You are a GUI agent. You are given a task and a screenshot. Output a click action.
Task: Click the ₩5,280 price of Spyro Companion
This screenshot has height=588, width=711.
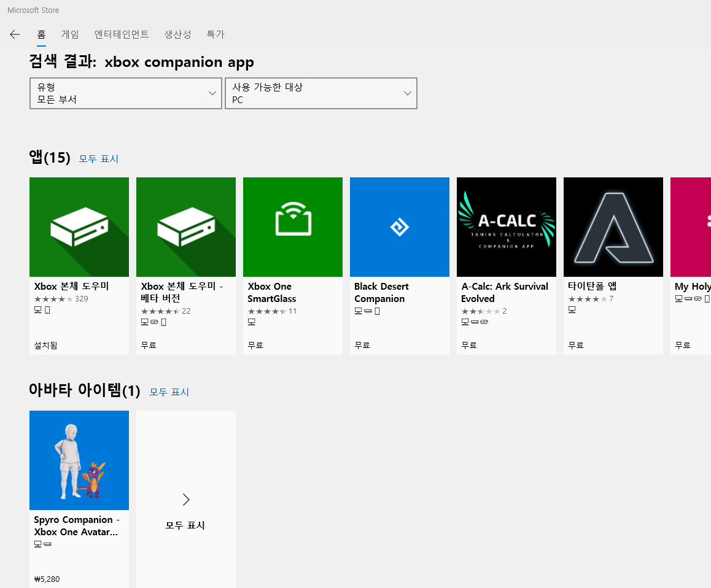47,579
